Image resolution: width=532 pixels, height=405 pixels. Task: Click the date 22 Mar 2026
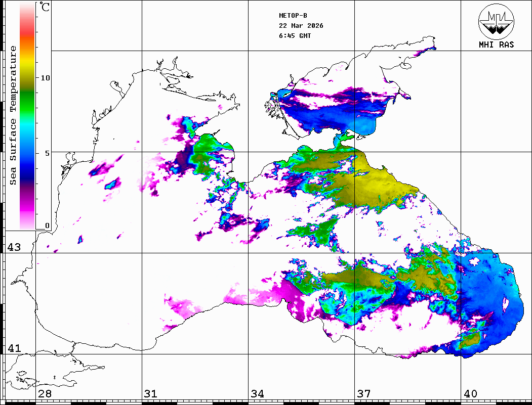pos(301,26)
